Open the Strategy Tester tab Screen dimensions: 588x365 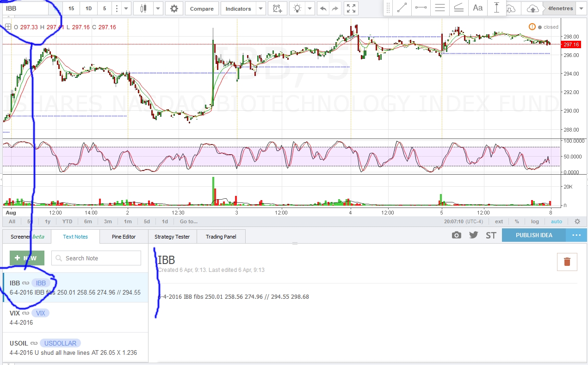[x=172, y=237]
